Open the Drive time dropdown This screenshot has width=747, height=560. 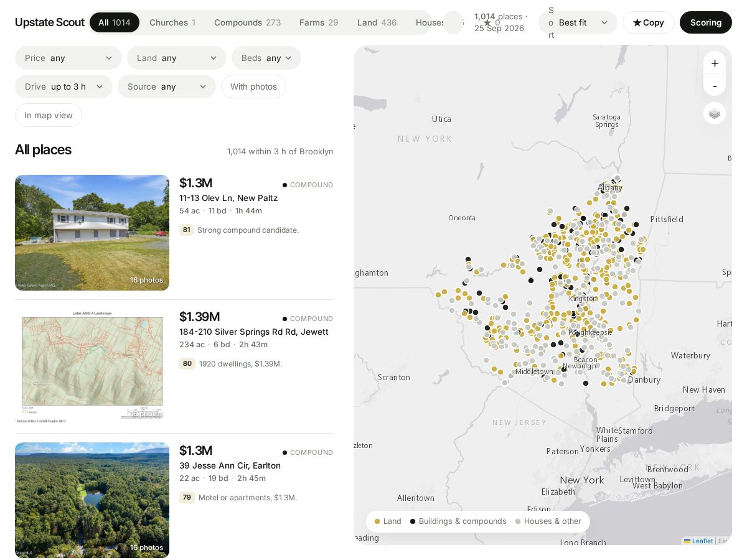(63, 86)
